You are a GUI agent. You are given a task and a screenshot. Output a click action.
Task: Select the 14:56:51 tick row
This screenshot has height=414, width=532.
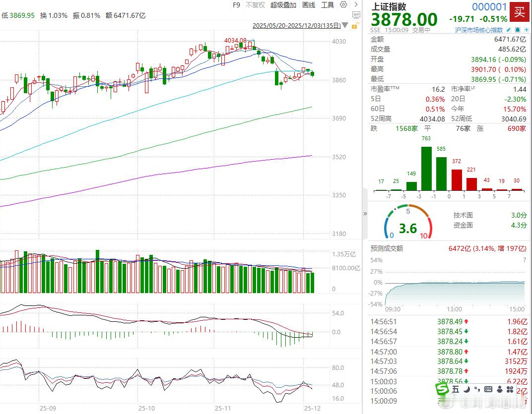449,322
